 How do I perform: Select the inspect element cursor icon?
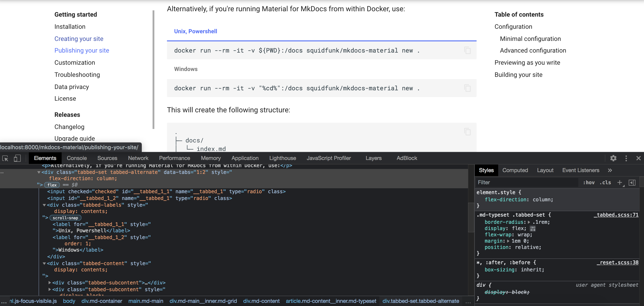(x=5, y=158)
